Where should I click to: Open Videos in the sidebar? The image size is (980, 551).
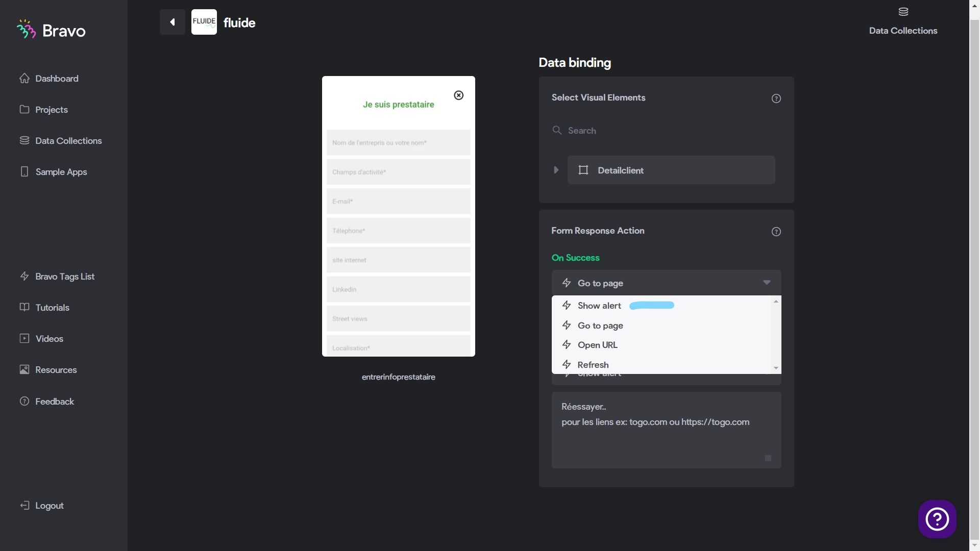click(42, 339)
